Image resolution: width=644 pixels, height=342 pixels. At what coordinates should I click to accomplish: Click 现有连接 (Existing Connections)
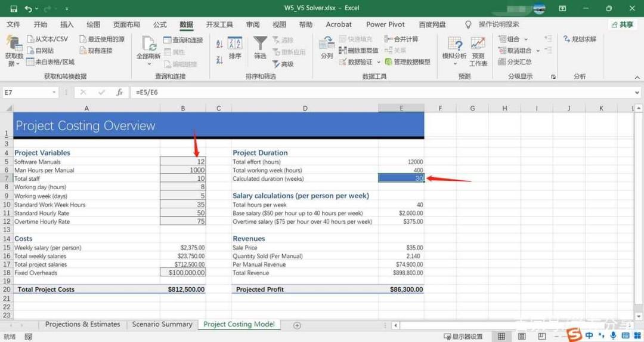coord(96,51)
